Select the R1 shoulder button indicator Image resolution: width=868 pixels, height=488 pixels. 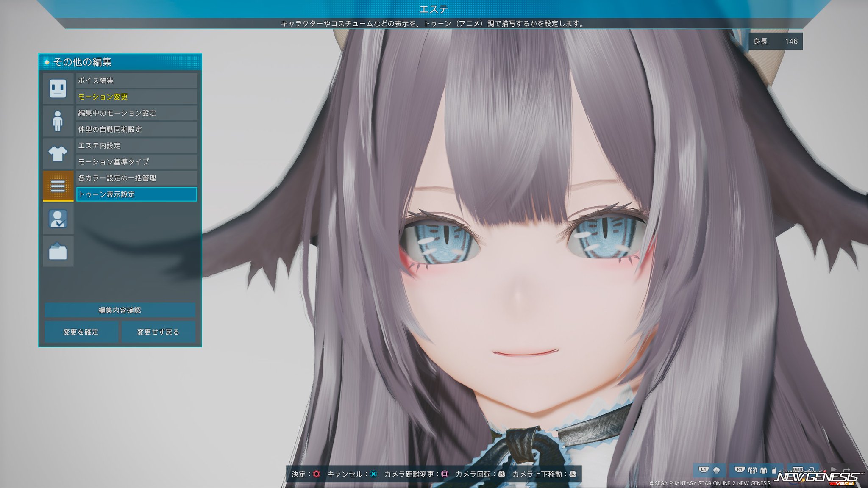[x=740, y=469]
